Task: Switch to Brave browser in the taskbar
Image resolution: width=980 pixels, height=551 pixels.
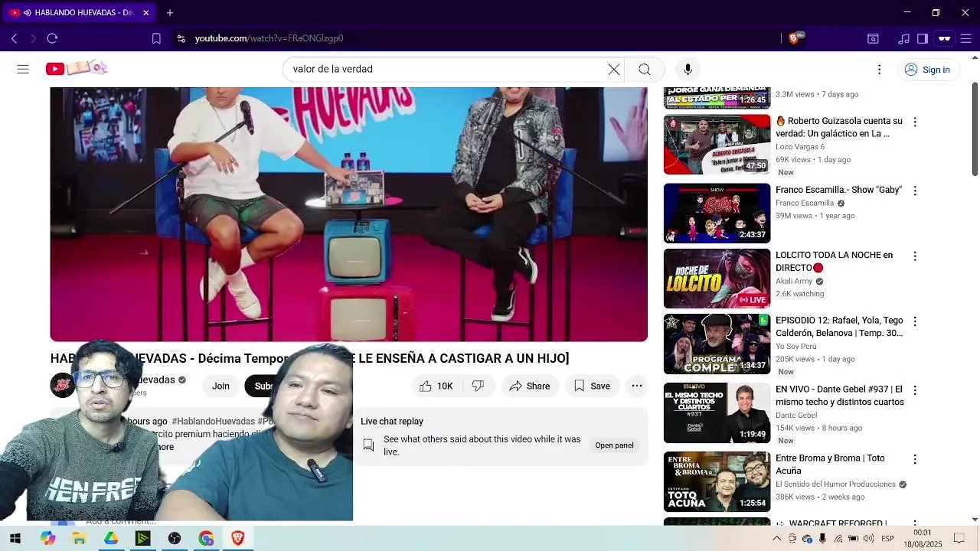Action: [237, 539]
